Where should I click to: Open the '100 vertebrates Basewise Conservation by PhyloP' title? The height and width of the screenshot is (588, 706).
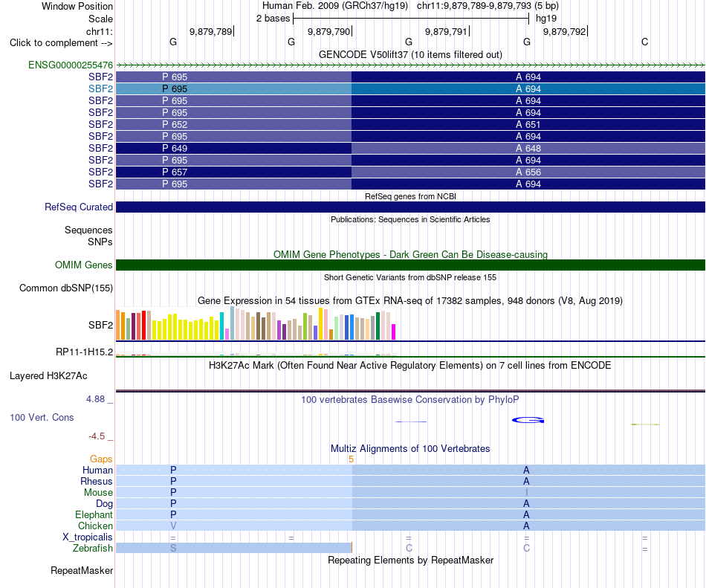410,399
